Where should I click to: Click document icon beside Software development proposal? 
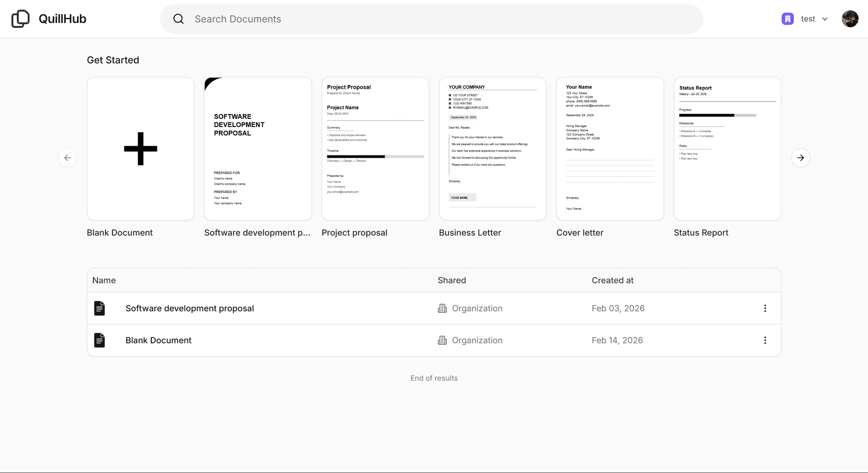pos(99,308)
